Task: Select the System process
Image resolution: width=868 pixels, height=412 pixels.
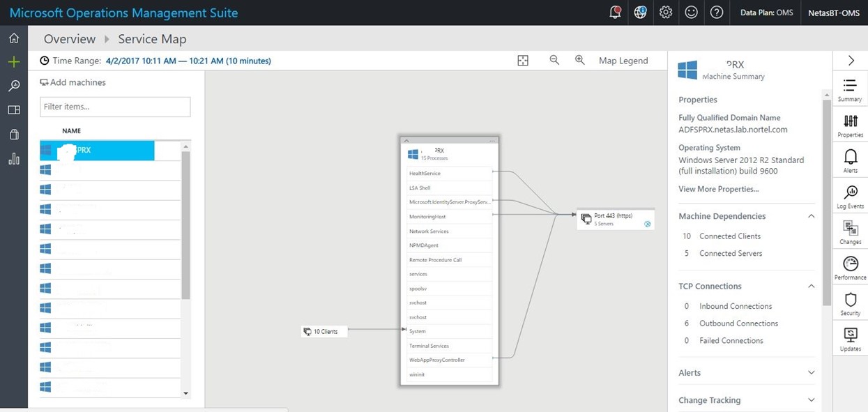Action: click(x=449, y=331)
